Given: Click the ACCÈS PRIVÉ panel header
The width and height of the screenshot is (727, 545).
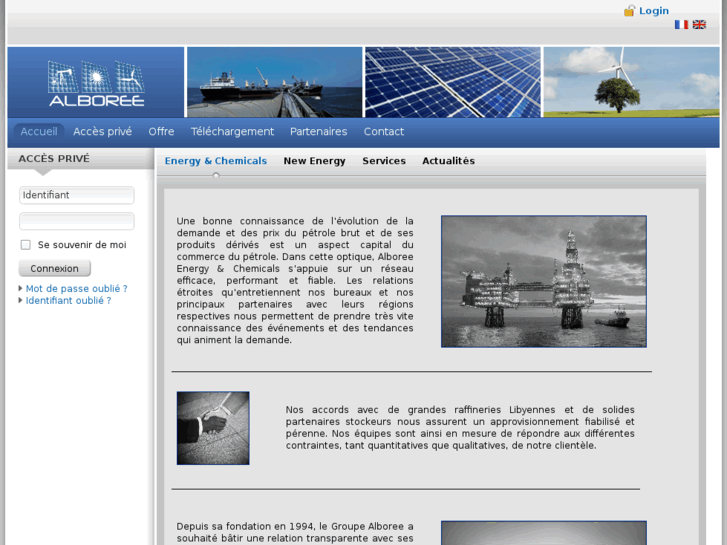Looking at the screenshot, I should point(81,159).
